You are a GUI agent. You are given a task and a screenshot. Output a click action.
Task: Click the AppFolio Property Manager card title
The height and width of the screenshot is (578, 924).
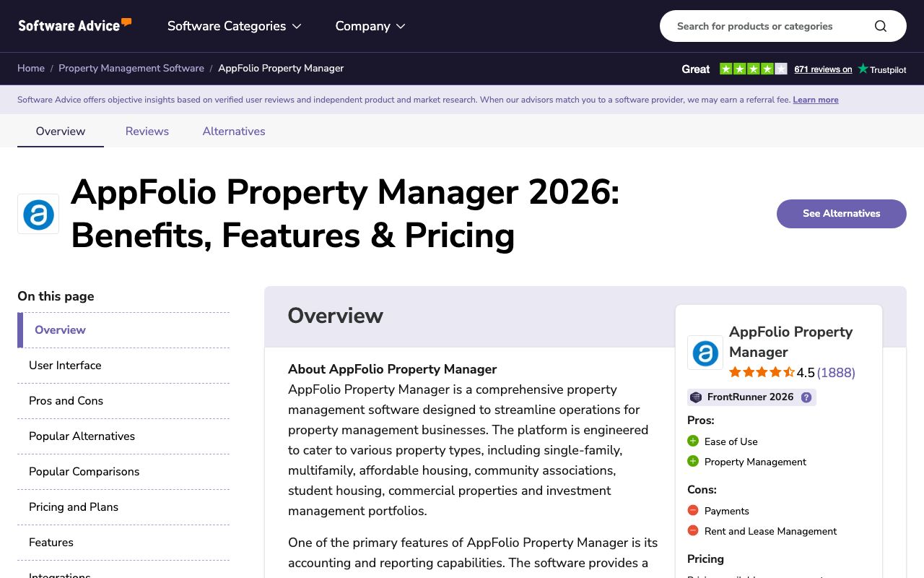point(790,342)
